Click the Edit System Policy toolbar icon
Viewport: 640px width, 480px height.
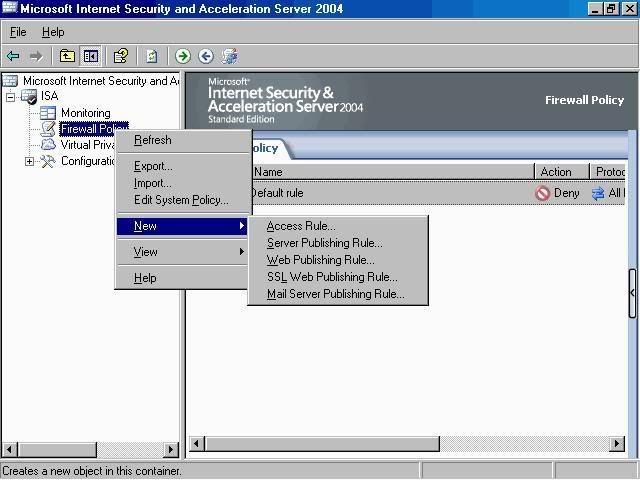[229, 56]
